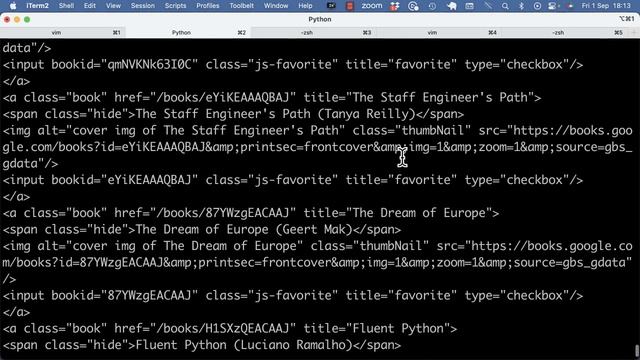640x360 pixels.
Task: Open Spotlight search magnifier icon
Action: (x=505, y=6)
